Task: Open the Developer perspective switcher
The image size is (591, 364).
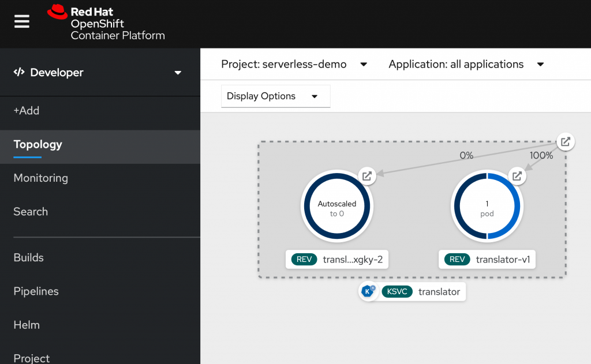Action: point(97,73)
